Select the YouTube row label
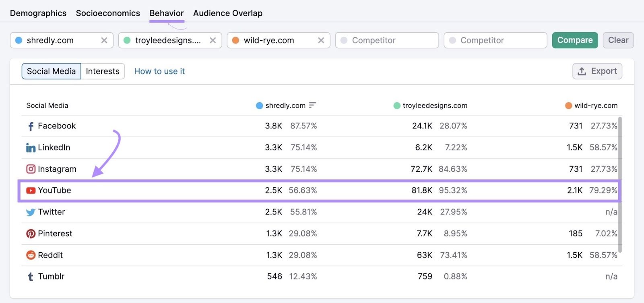Screen dimensions: 644x303 [54, 190]
